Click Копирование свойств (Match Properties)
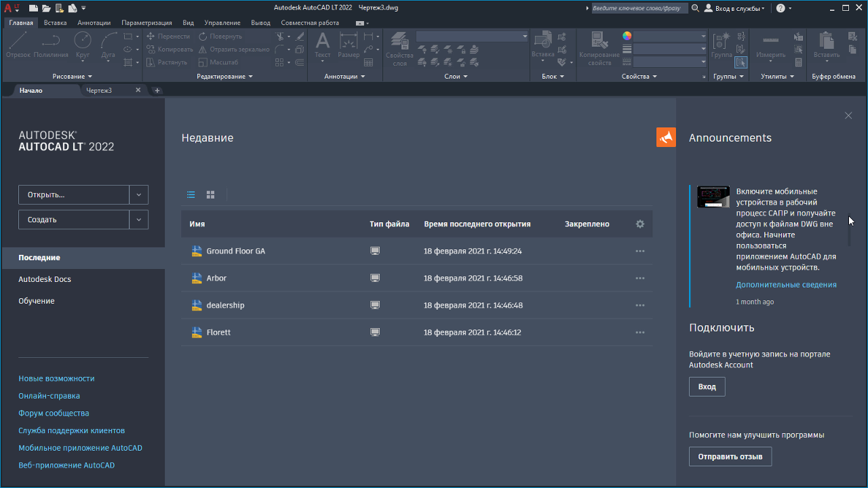Viewport: 868px width, 488px height. tap(599, 49)
